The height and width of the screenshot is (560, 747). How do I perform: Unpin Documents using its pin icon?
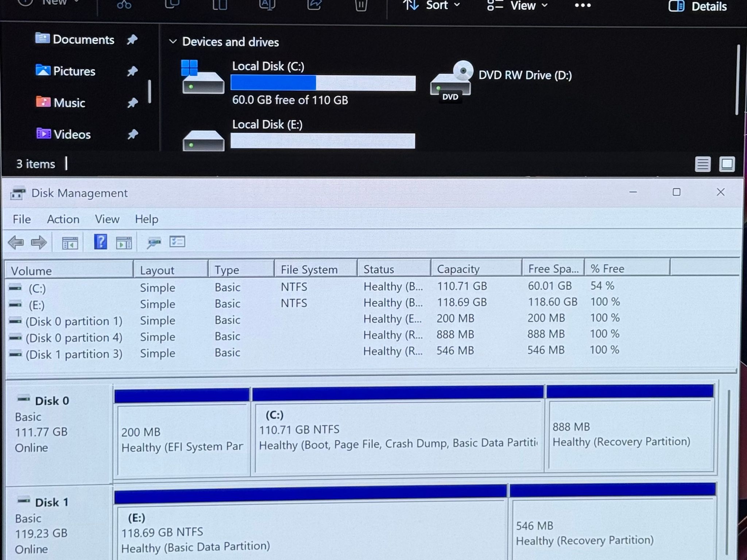tap(132, 39)
